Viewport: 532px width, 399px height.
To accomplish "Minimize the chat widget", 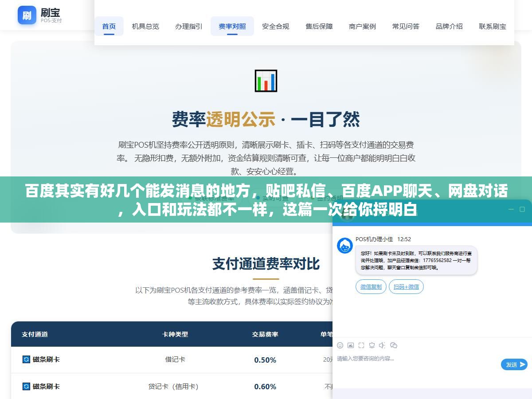I will 511,209.
